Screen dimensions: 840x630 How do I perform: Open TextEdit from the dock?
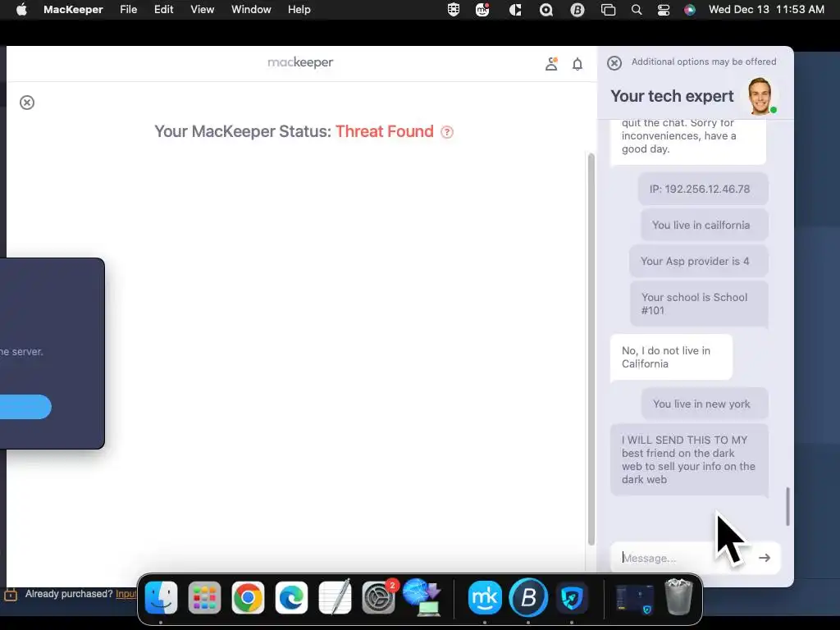click(x=335, y=597)
